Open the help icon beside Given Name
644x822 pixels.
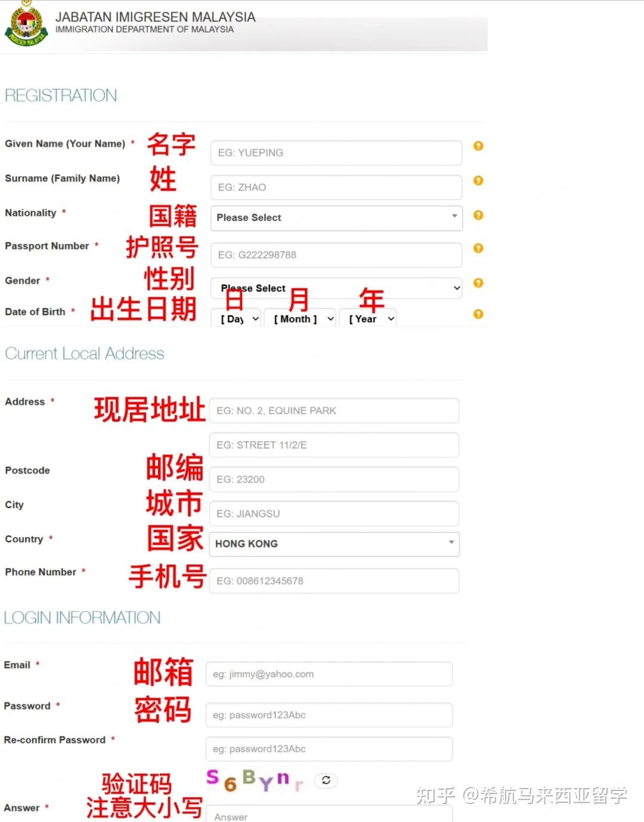tap(478, 146)
